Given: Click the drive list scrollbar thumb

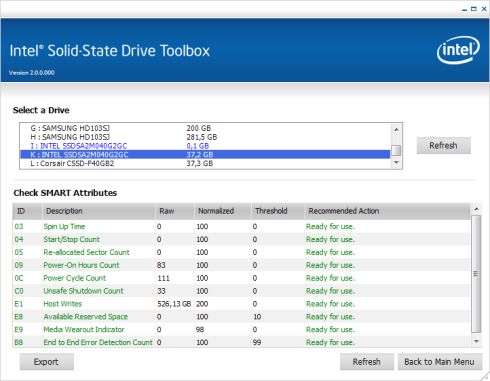Looking at the screenshot, I should [396, 150].
